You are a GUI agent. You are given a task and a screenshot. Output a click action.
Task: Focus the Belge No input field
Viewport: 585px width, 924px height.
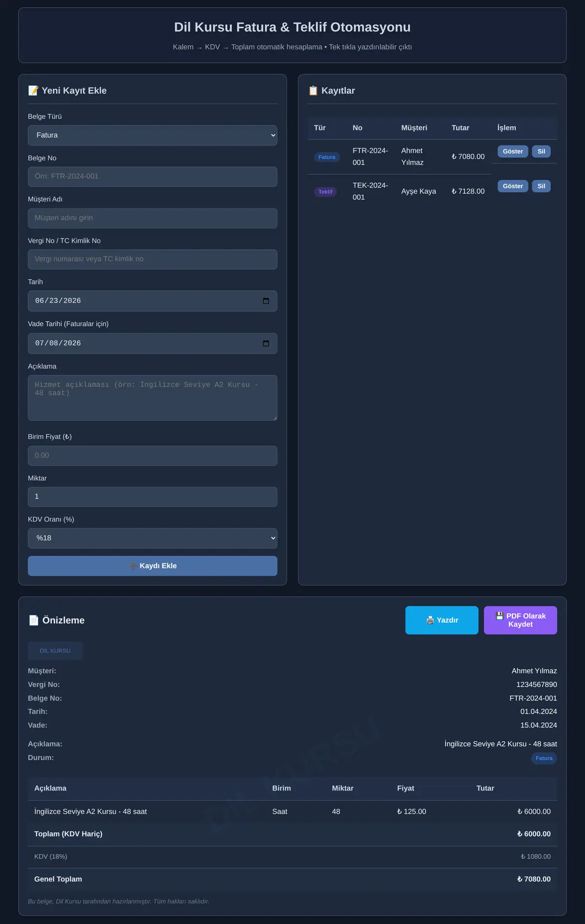(x=153, y=176)
